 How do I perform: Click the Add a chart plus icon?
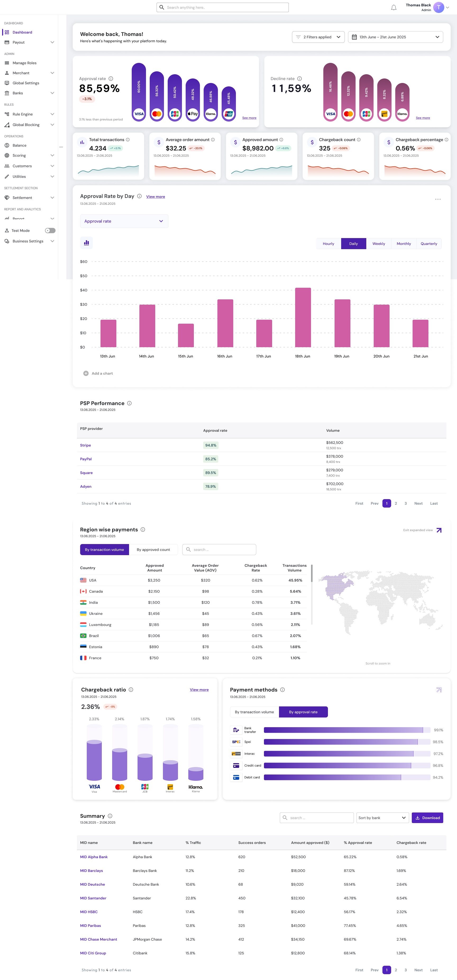(x=86, y=374)
